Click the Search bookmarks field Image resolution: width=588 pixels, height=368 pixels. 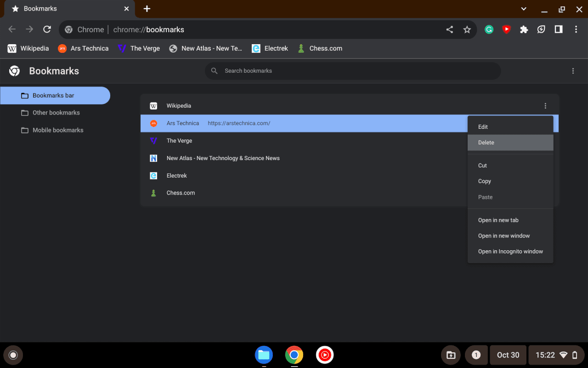[353, 71]
